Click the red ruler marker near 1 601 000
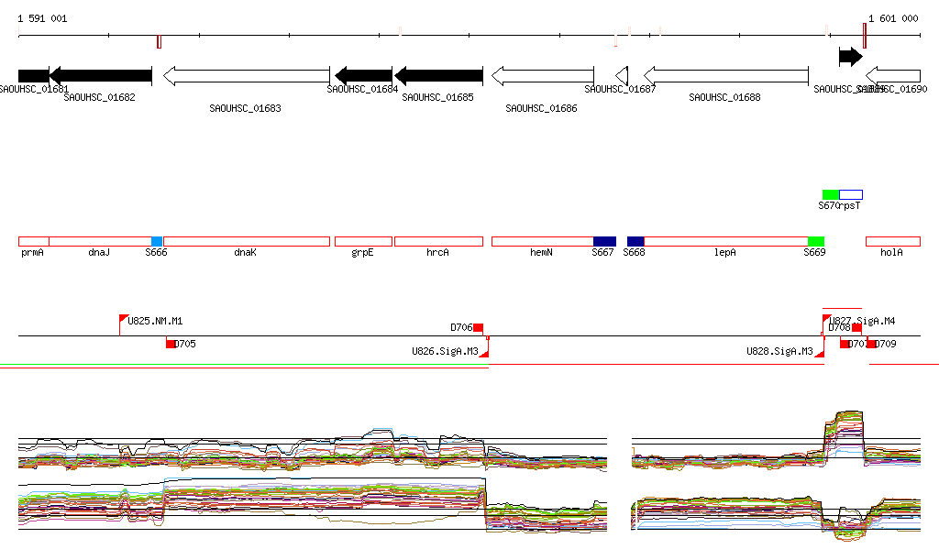939x560 pixels. click(x=865, y=36)
